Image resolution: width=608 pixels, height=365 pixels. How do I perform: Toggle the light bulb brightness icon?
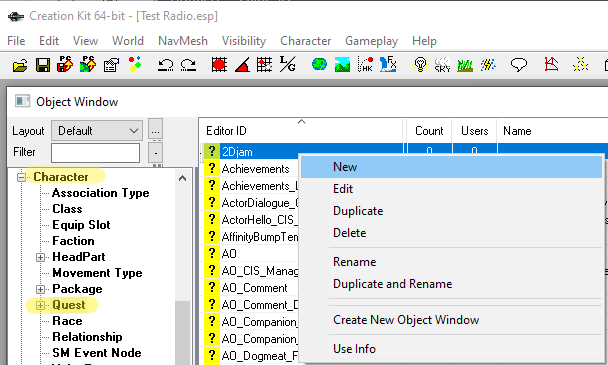pos(420,64)
